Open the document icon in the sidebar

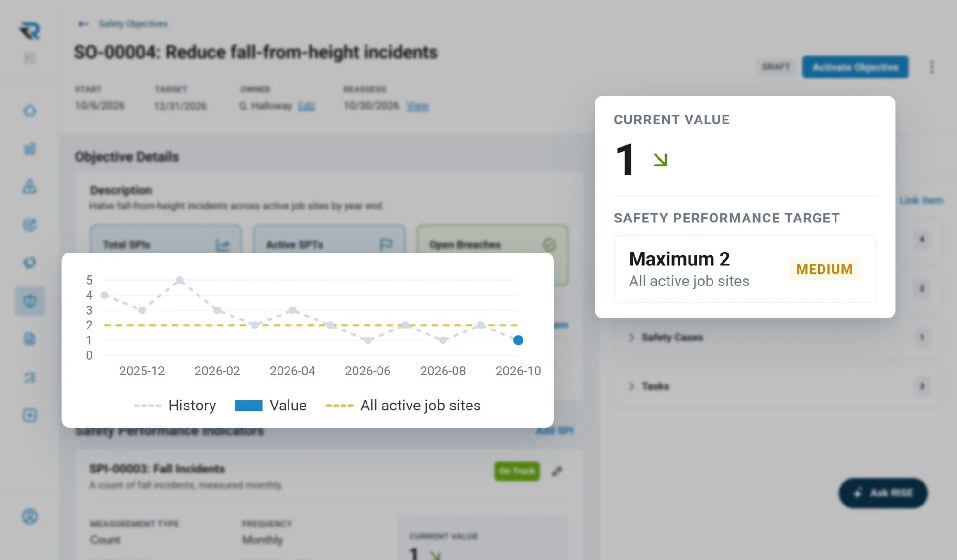[30, 339]
